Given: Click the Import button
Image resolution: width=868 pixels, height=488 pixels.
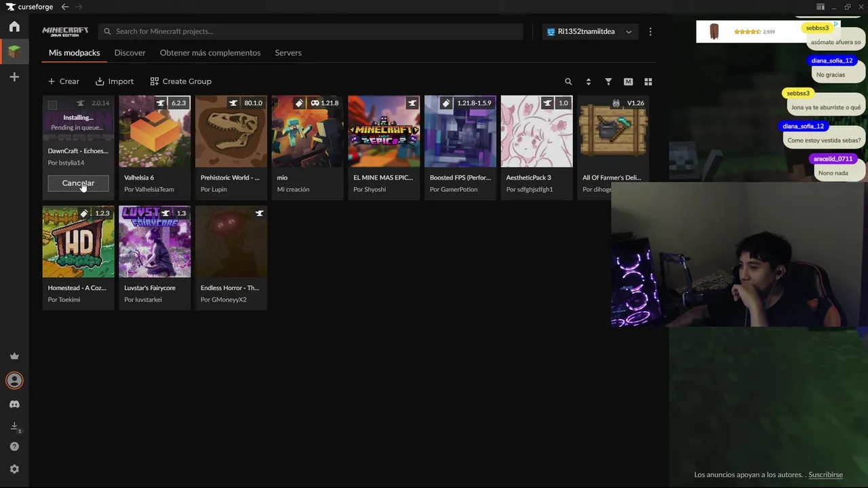Looking at the screenshot, I should point(115,81).
